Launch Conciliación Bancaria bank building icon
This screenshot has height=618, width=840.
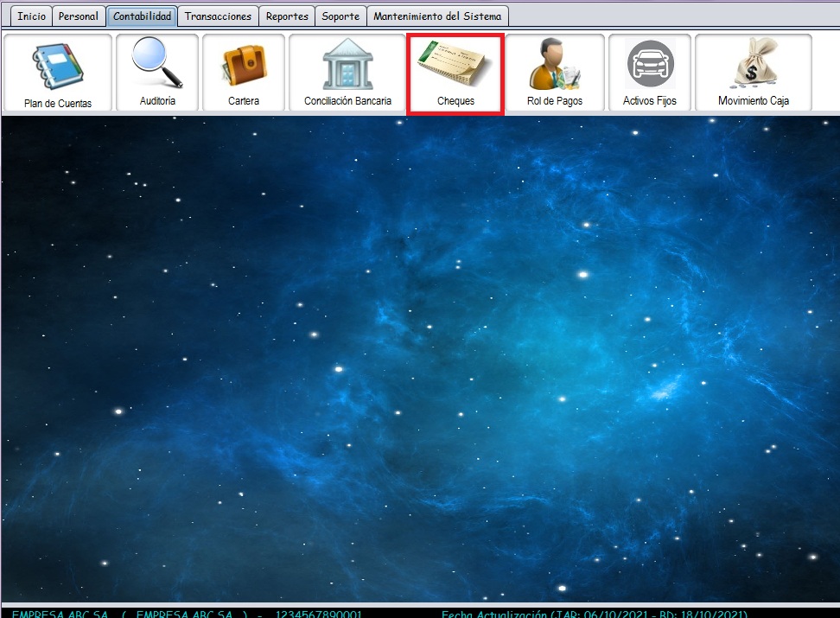point(347,64)
